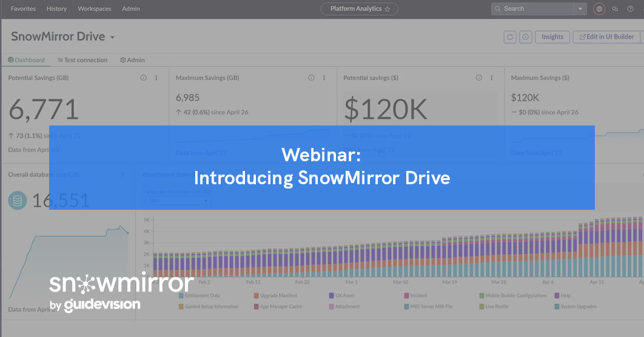Refresh the dashboard with the refresh icon
This screenshot has height=337, width=644.
click(510, 37)
